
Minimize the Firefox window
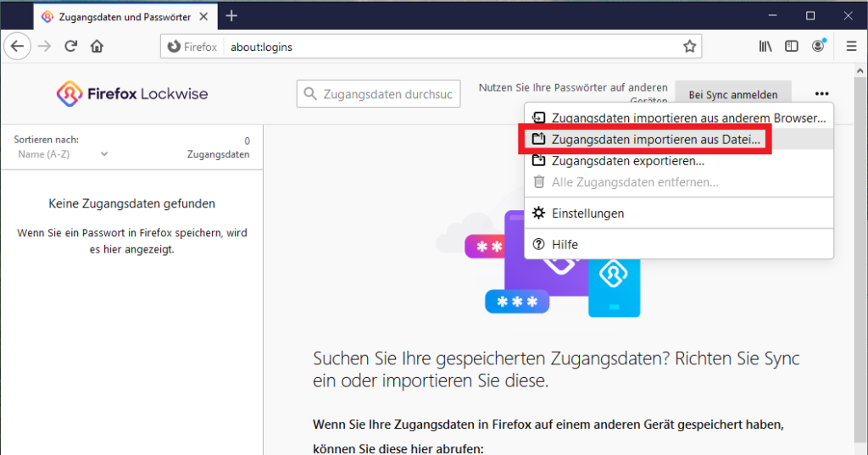[x=772, y=15]
